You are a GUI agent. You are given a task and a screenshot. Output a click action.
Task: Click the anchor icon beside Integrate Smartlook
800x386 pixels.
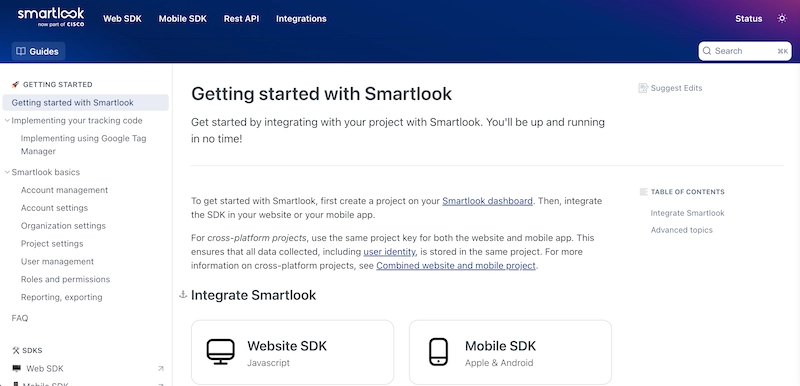click(x=183, y=295)
